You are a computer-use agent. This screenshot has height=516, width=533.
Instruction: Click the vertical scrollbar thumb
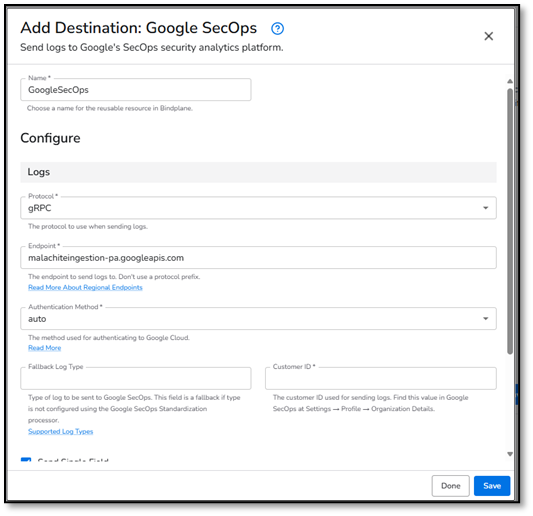click(x=510, y=222)
